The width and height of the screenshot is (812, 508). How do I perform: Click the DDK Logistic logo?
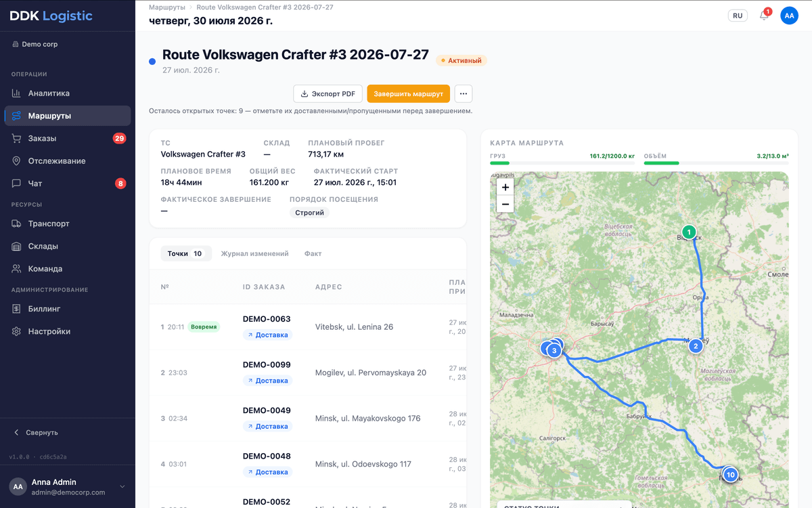[51, 16]
